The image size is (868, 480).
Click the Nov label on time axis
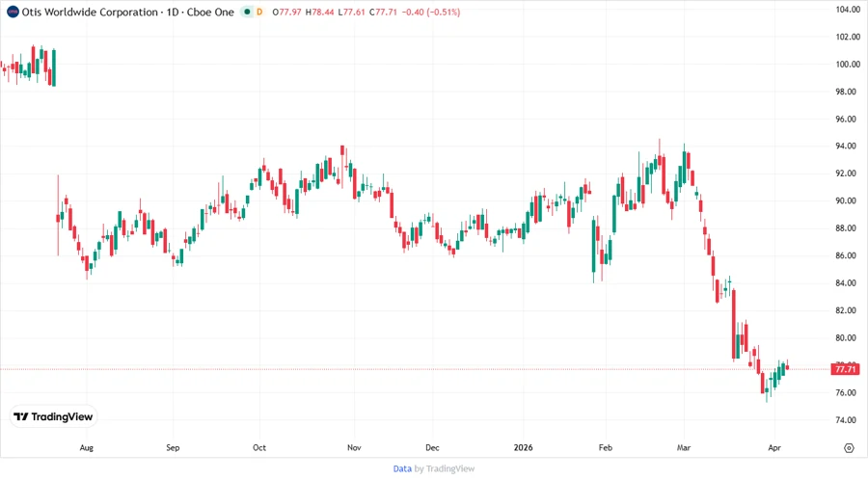click(354, 447)
